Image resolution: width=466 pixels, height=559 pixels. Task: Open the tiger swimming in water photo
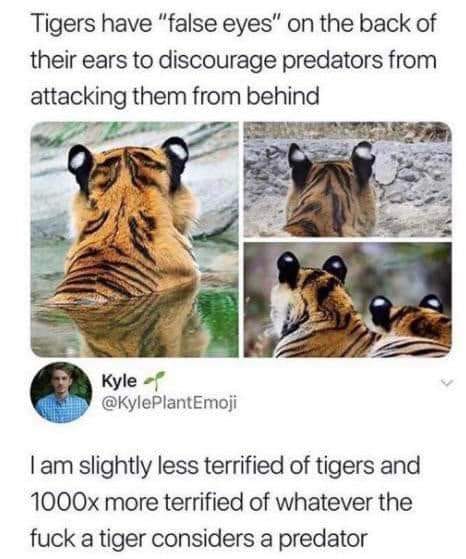point(135,239)
